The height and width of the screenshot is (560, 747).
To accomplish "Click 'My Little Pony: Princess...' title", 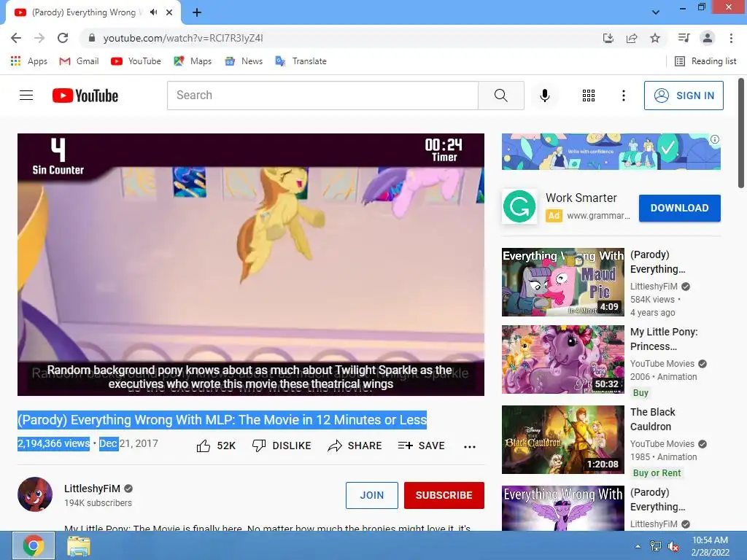I will tap(664, 339).
